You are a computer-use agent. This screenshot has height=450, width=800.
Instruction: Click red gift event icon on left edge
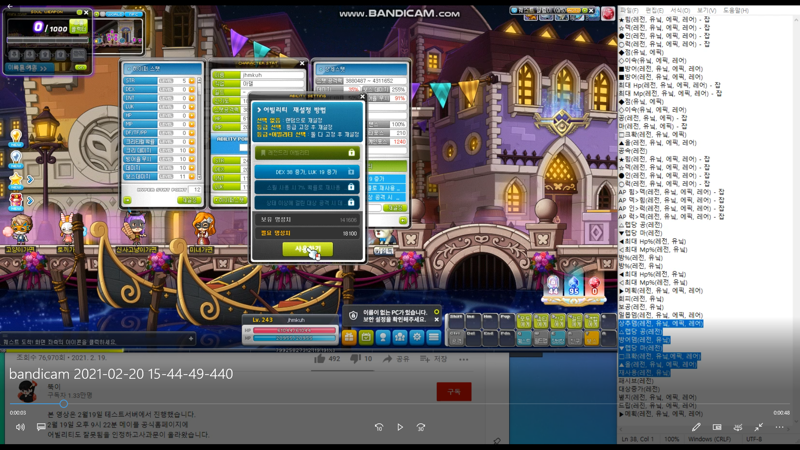point(16,201)
